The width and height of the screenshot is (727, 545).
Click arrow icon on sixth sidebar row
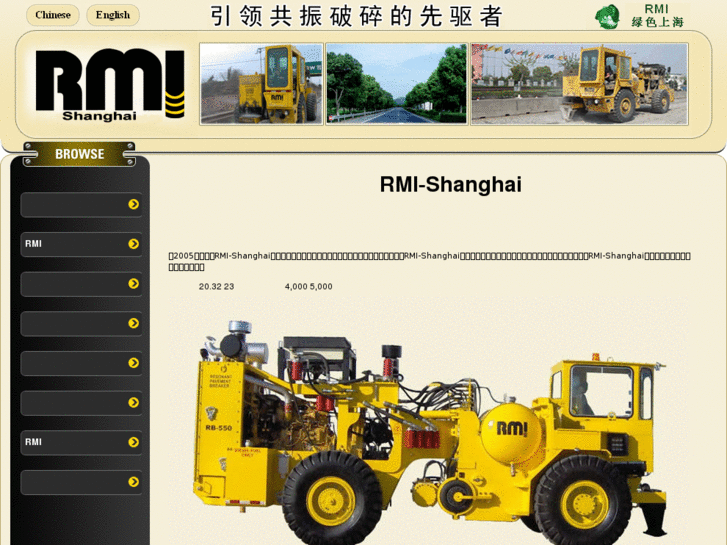tap(134, 403)
